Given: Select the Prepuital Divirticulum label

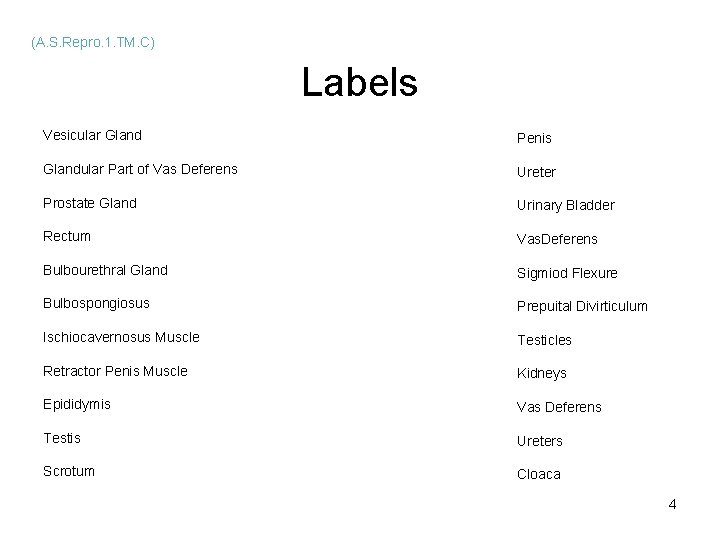Looking at the screenshot, I should 582,307.
